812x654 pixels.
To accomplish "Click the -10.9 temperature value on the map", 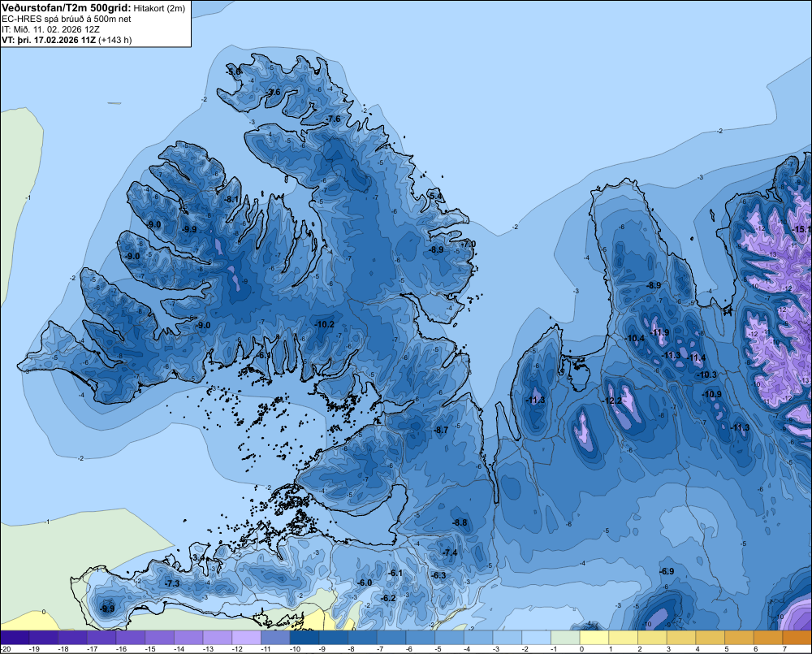I will [712, 394].
